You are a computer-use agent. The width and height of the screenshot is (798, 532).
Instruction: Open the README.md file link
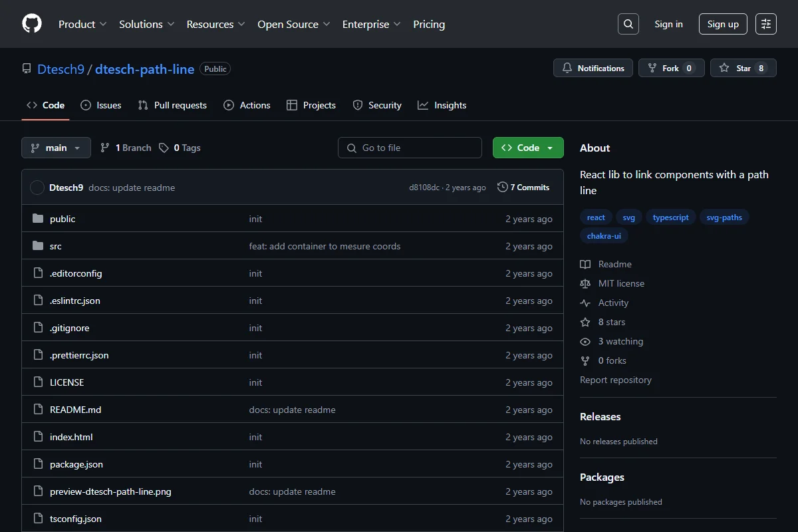click(75, 410)
